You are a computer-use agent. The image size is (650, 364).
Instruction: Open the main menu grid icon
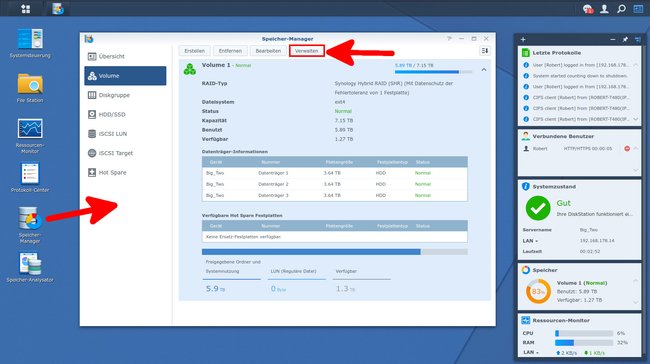(26, 9)
